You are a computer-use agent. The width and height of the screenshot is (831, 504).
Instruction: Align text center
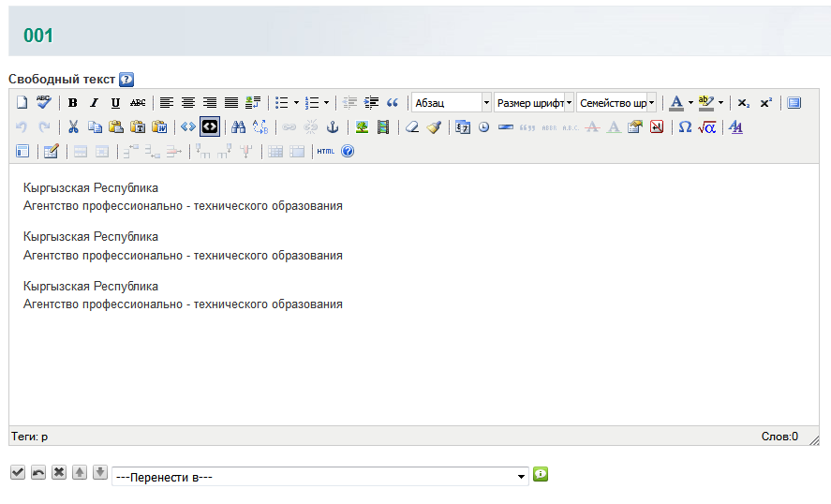(188, 102)
